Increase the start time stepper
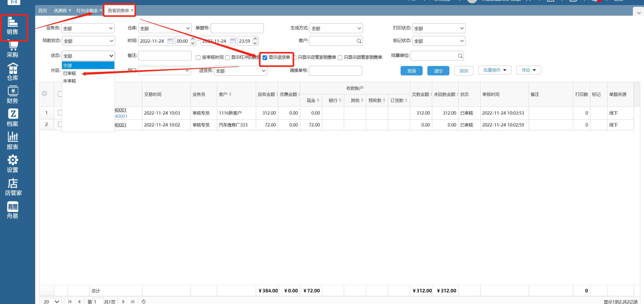The height and width of the screenshot is (304, 644). [193, 39]
